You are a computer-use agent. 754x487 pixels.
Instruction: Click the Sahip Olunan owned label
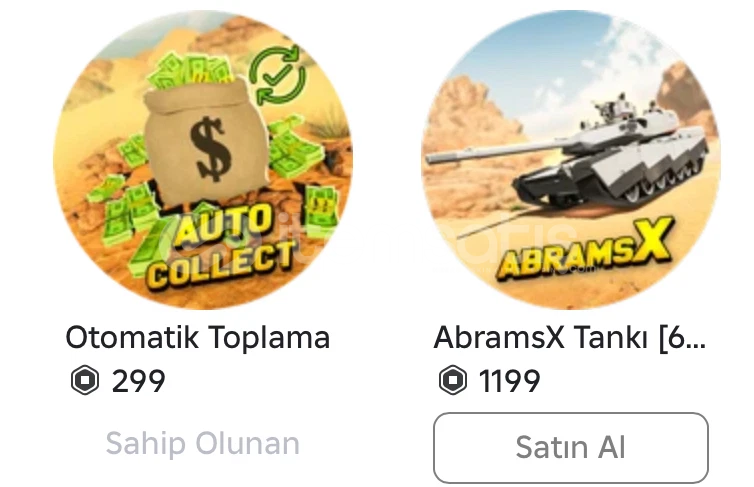tap(202, 443)
